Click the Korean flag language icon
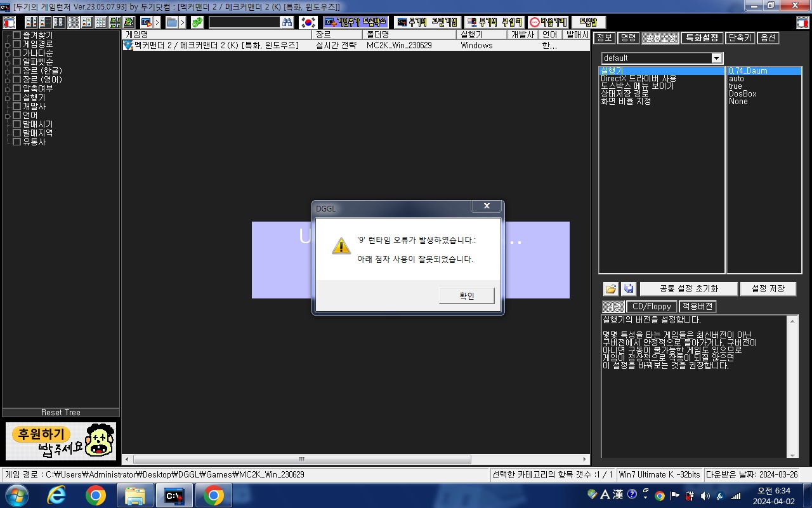 308,22
